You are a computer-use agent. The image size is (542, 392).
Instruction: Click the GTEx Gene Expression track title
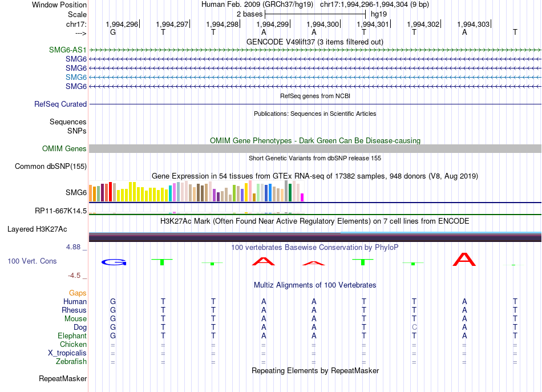(x=315, y=176)
